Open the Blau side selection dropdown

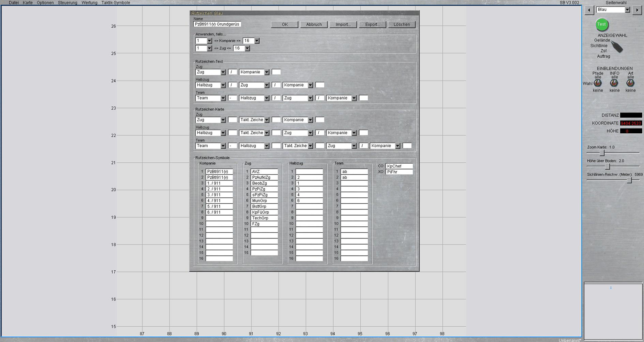click(627, 10)
